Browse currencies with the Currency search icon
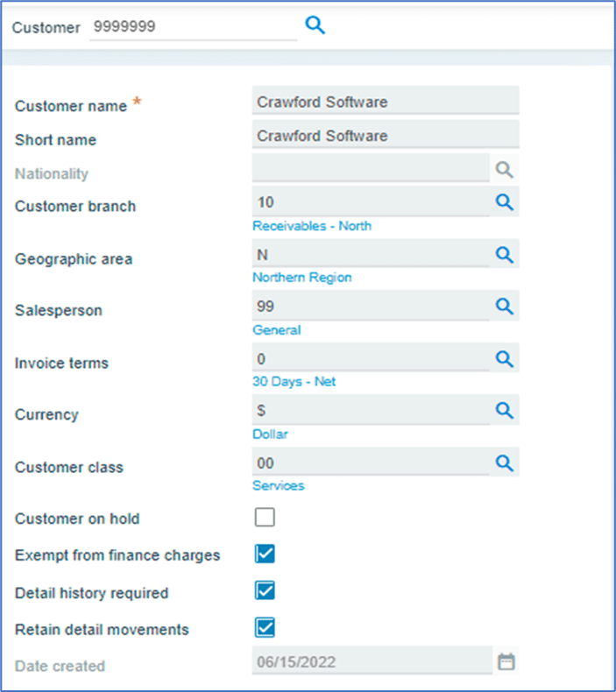This screenshot has height=692, width=616. tap(504, 410)
